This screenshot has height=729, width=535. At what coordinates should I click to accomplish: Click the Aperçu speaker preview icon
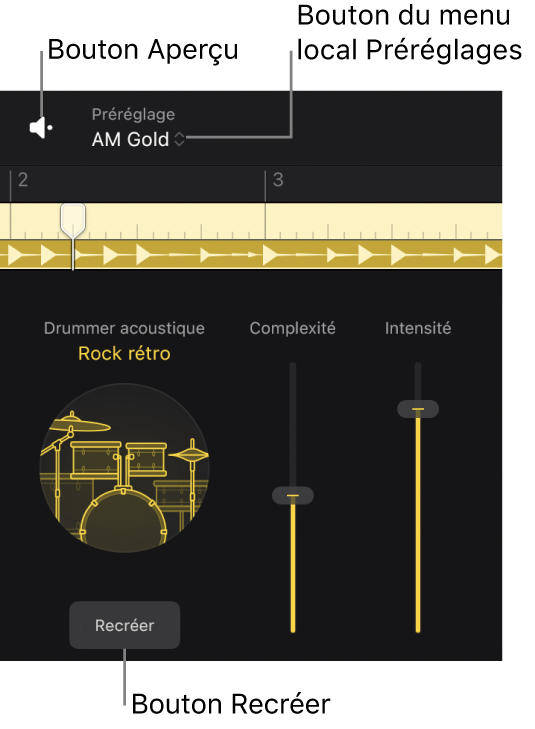click(x=40, y=127)
